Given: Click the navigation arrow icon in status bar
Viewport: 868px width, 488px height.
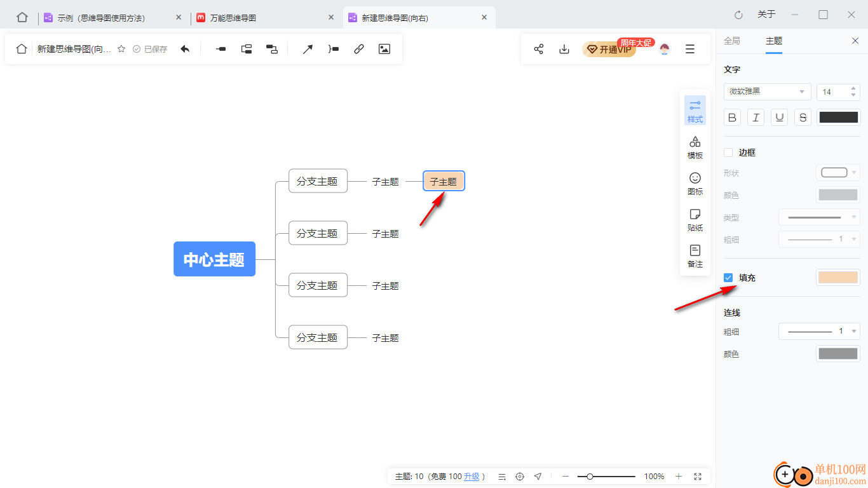Looking at the screenshot, I should (538, 477).
